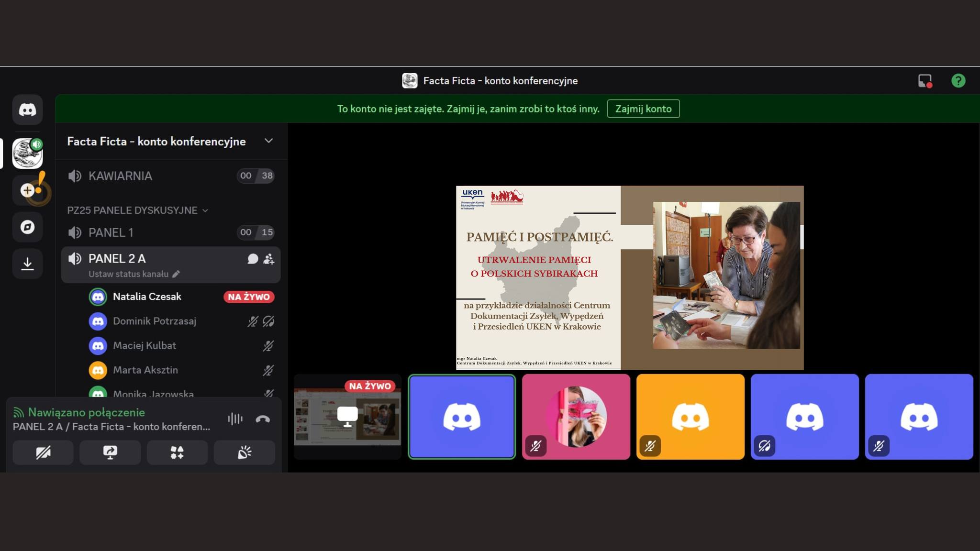Click the Zajmij konto button
This screenshot has height=551, width=980.
point(643,109)
